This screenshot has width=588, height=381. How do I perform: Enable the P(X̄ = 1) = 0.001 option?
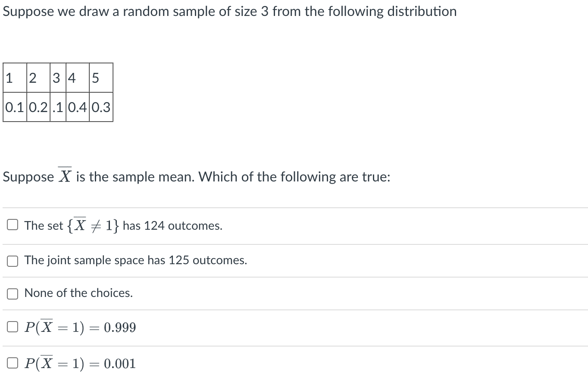point(12,362)
